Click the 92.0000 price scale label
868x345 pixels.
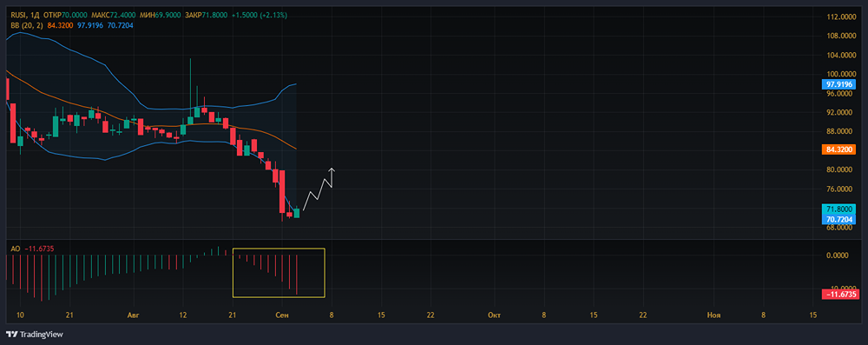point(840,113)
